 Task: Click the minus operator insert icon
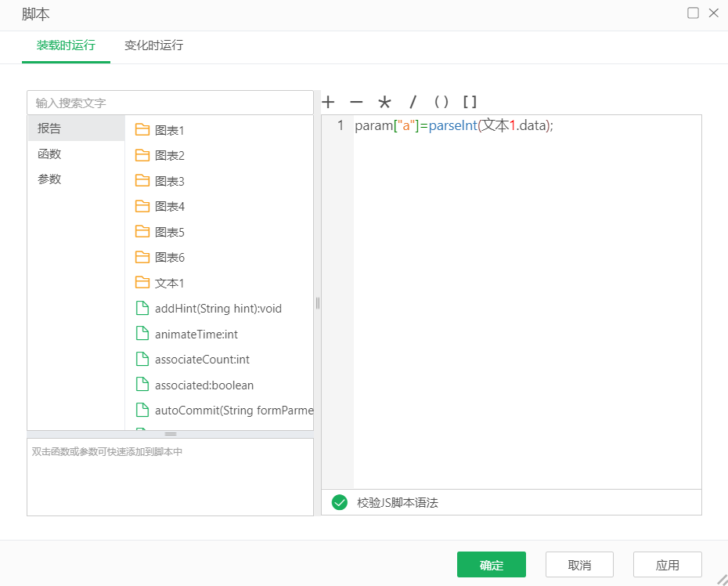click(356, 102)
